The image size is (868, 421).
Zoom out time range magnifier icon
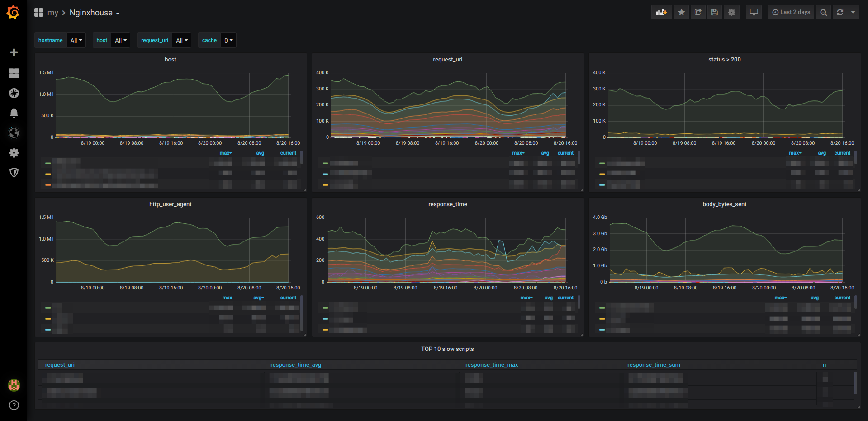click(824, 12)
